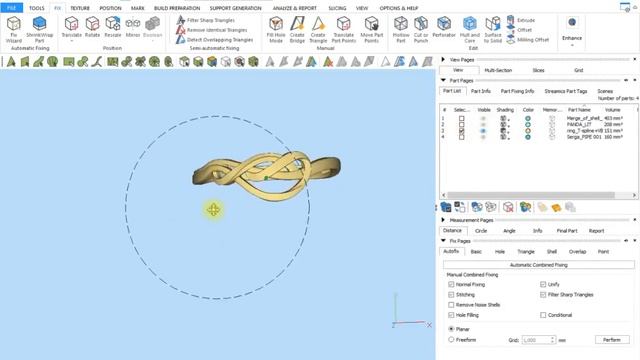
Task: Select the ShrinkWrap Part tool
Action: [39, 29]
